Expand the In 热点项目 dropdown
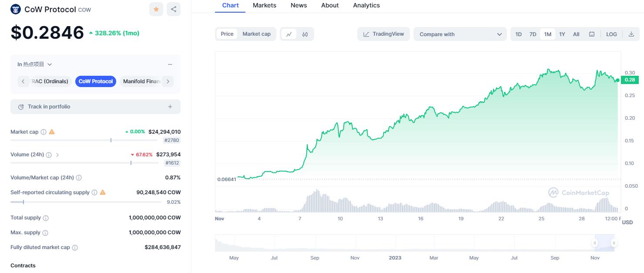 point(35,64)
